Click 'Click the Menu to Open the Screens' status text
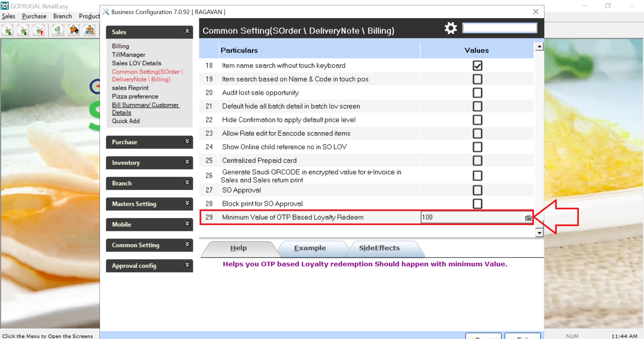This screenshot has width=644, height=339. [48, 336]
